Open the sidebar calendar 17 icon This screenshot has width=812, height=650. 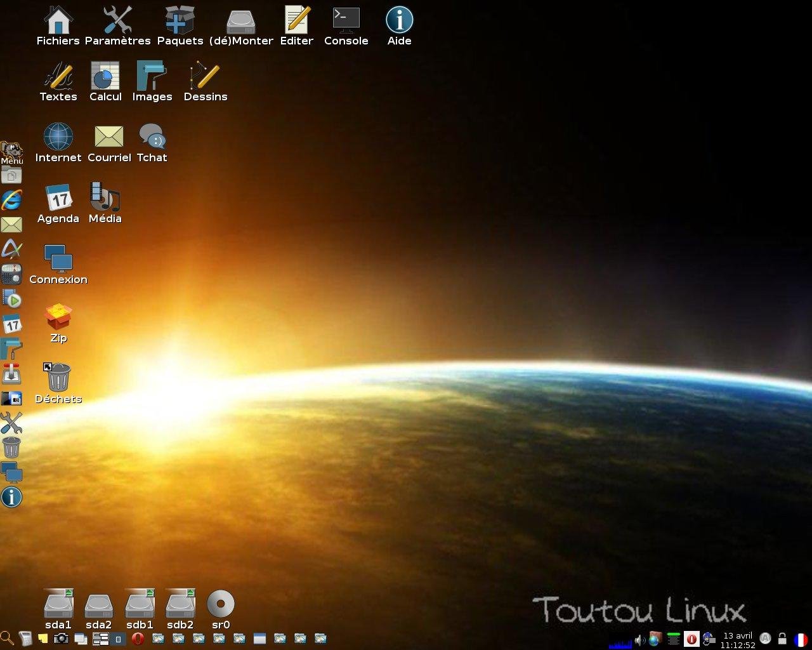click(11, 324)
